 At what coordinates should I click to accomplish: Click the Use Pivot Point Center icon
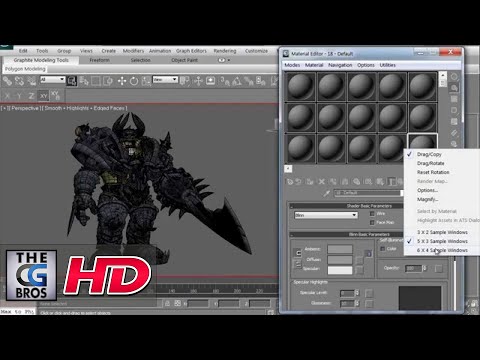pos(184,81)
